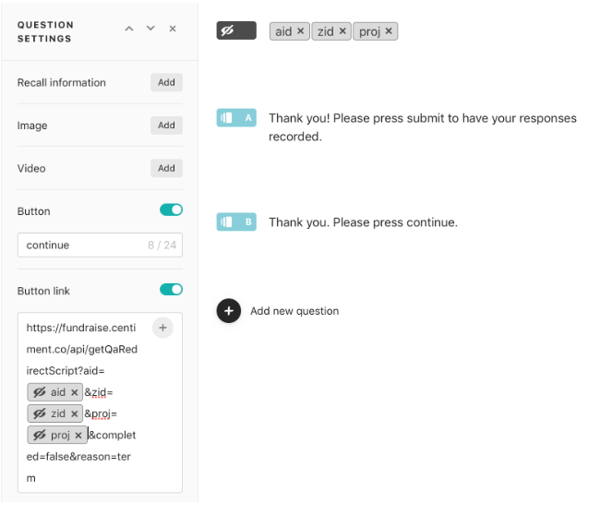Remove the proj tag from hidden fields
Screen dimensions: 600x515
pos(389,31)
